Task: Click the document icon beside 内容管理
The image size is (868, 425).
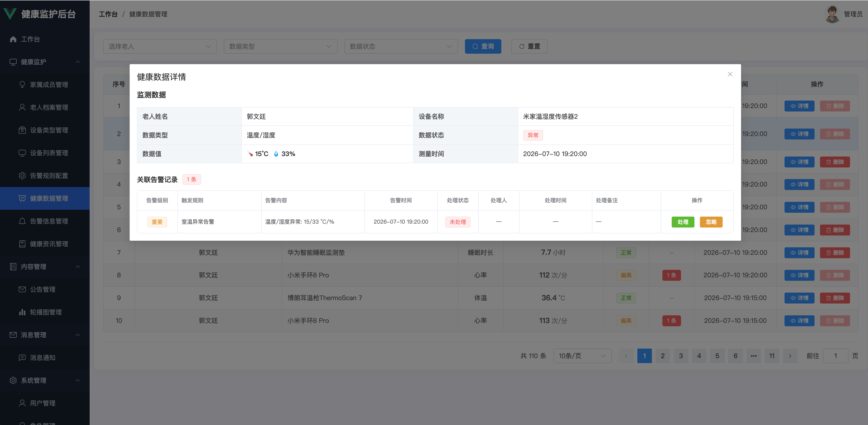Action: point(13,267)
